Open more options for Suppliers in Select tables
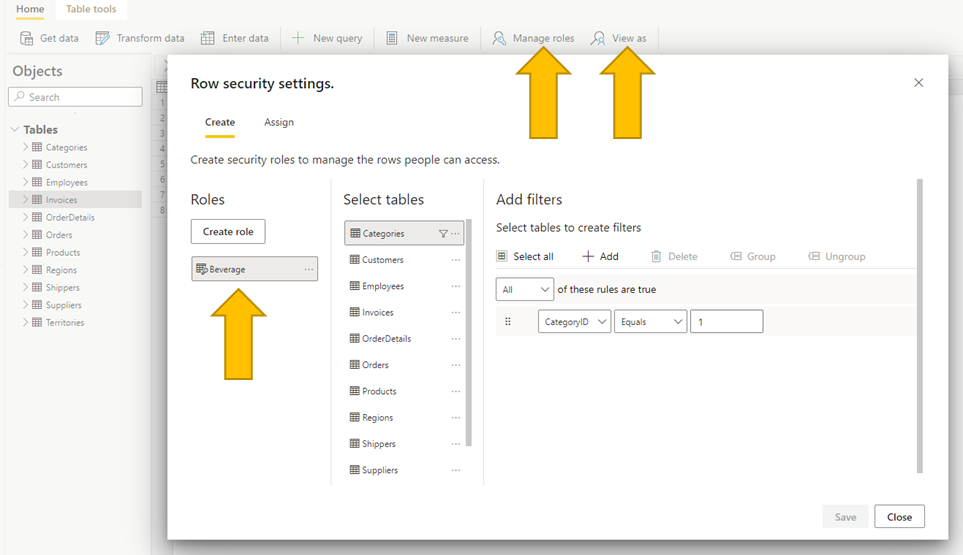963x555 pixels. pyautogui.click(x=456, y=470)
